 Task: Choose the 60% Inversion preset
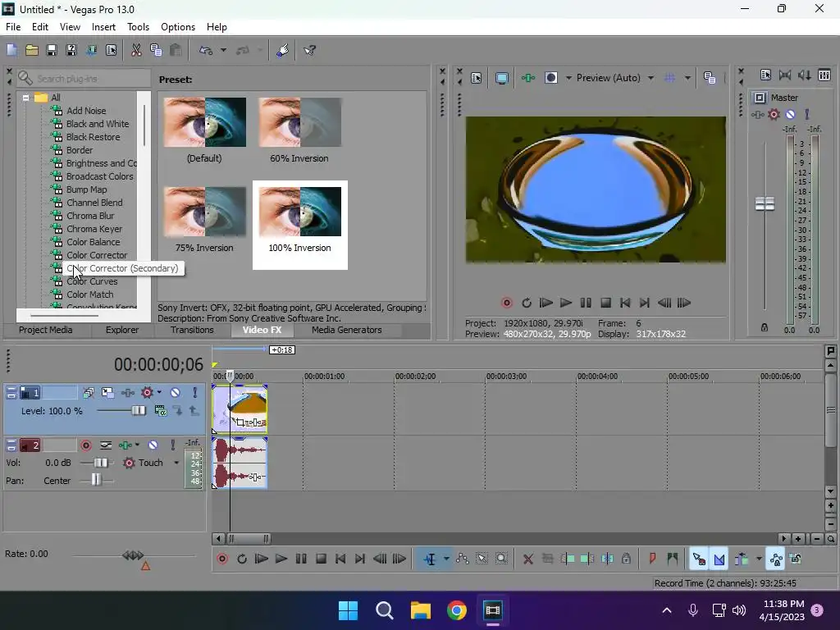pos(299,130)
